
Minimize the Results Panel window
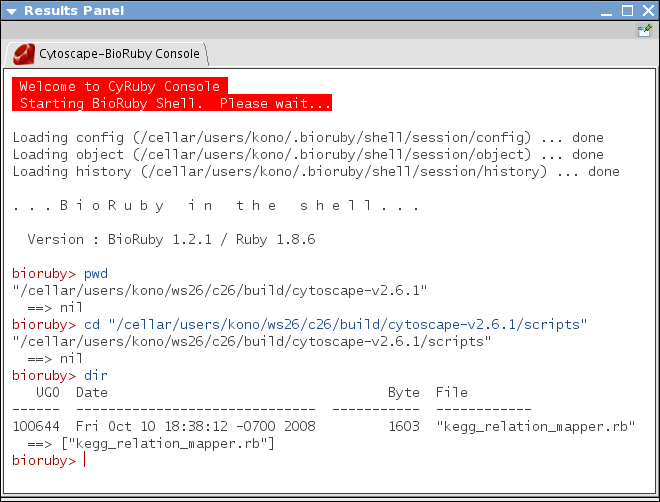coord(604,11)
